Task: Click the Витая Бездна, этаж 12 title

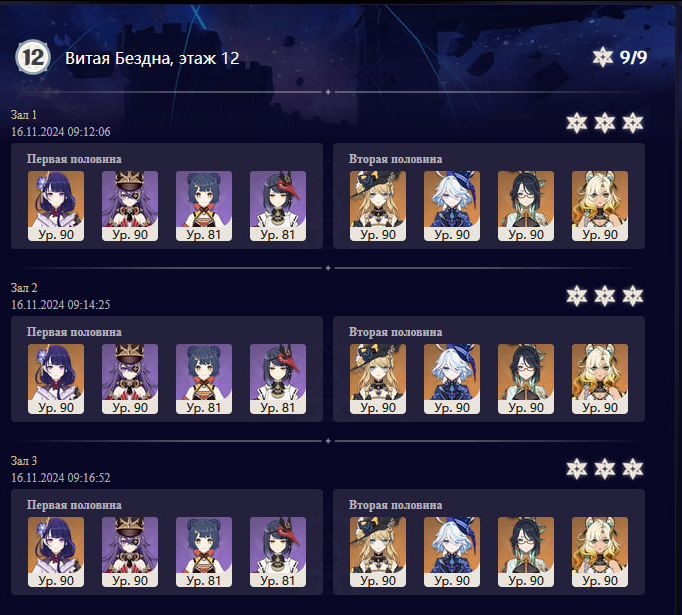Action: (x=152, y=58)
